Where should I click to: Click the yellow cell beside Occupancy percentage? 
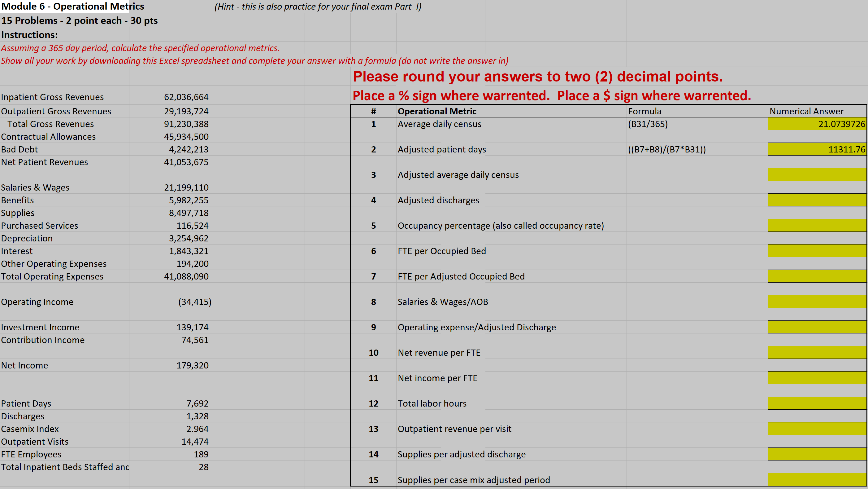pyautogui.click(x=817, y=225)
